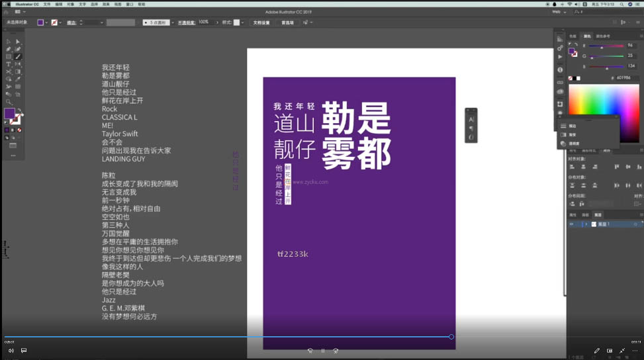Image resolution: width=644 pixels, height=360 pixels.
Task: Select the Selection (black arrow) tool
Action: [x=9, y=42]
